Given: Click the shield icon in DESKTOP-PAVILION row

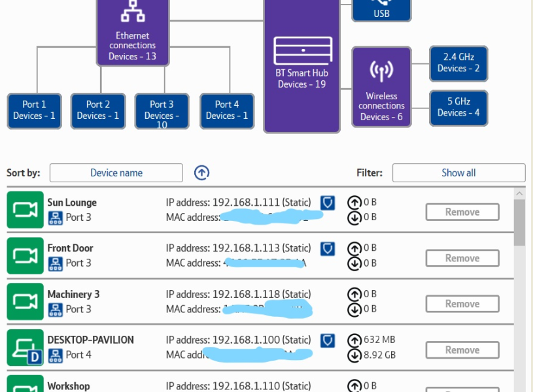Looking at the screenshot, I should point(328,340).
